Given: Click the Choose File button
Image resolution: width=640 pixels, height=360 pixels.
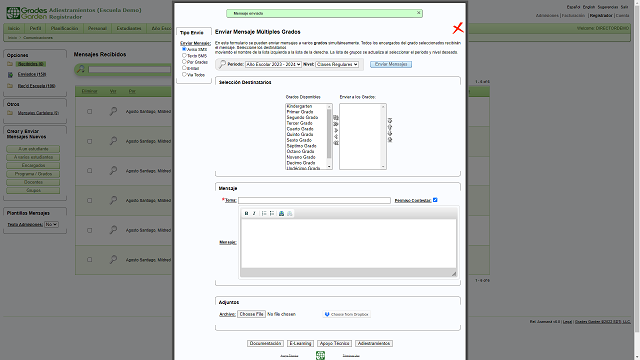Looking at the screenshot, I should point(251,314).
